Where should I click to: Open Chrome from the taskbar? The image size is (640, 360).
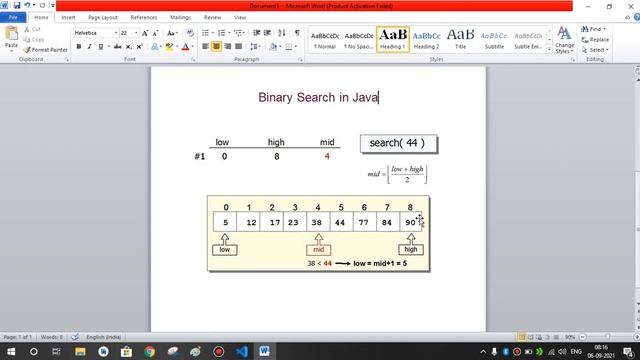pyautogui.click(x=149, y=351)
